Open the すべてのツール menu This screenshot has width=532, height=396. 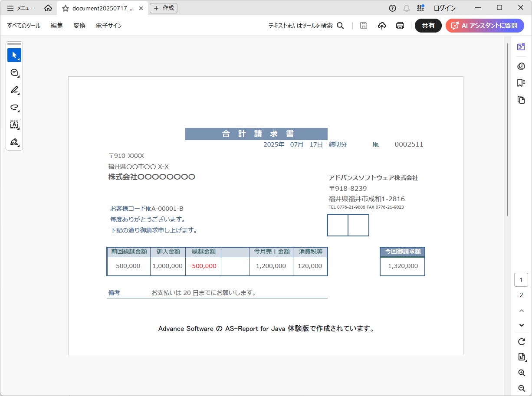23,26
